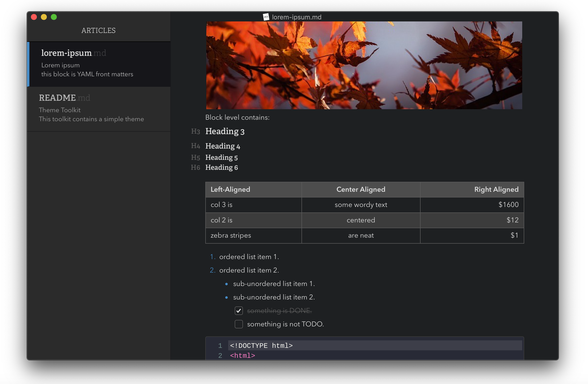Image resolution: width=588 pixels, height=384 pixels.
Task: Enable the 'something is not TODO' checkbox
Action: pyautogui.click(x=239, y=324)
